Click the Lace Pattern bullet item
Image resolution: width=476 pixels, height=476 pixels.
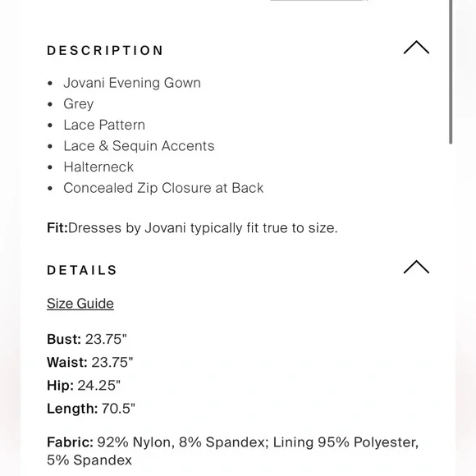point(104,125)
